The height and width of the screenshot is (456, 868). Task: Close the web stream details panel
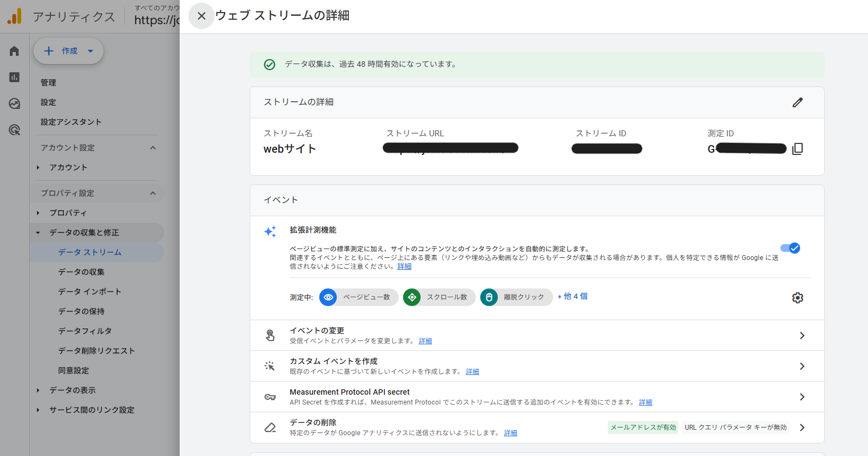click(202, 16)
